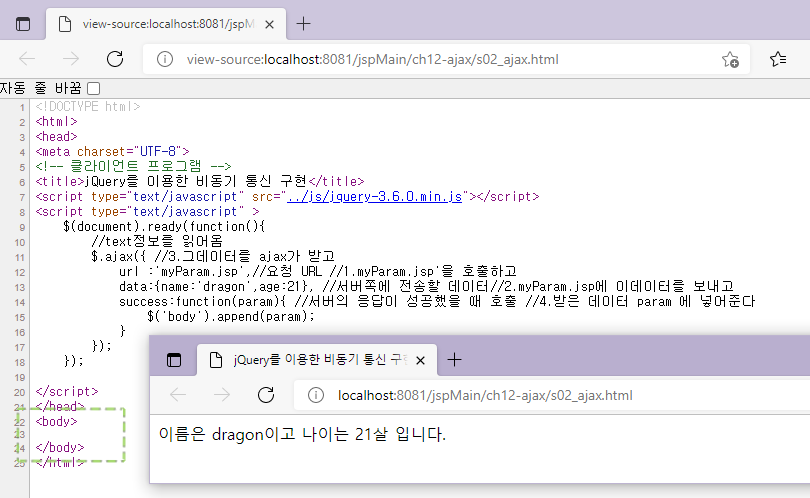Go back in front jQuery window
The image size is (810, 498).
(178, 395)
